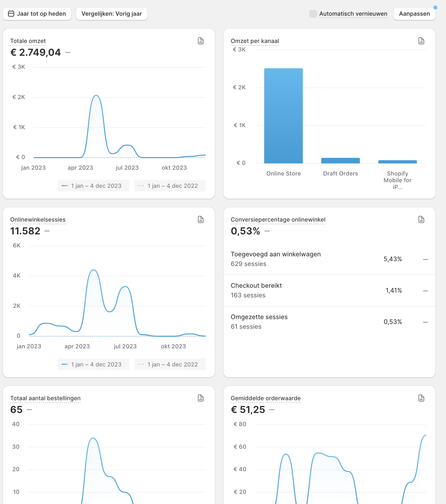The height and width of the screenshot is (504, 446).
Task: Open Vergelijken: Vorig jaar comparison selector
Action: [112, 14]
